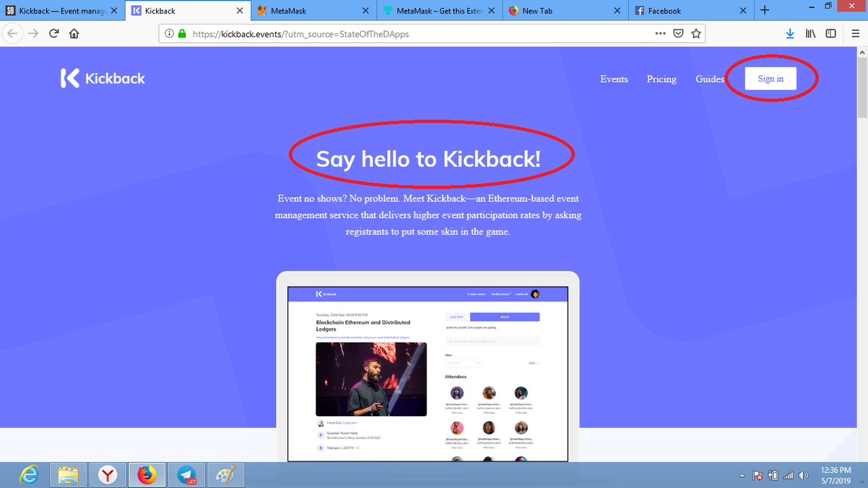Open the Library icon in toolbar

click(810, 33)
